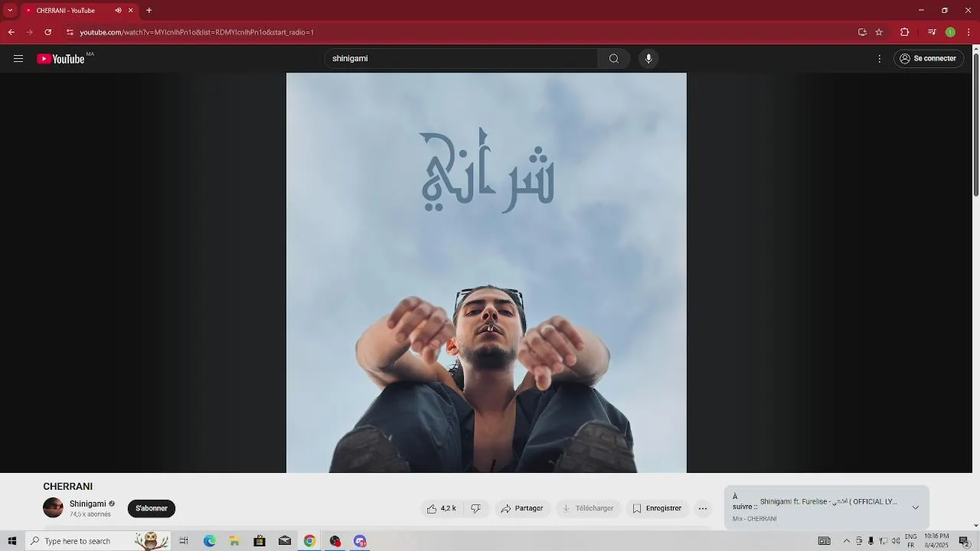
Task: Open Microsoft Store taskbar icon
Action: [x=260, y=541]
